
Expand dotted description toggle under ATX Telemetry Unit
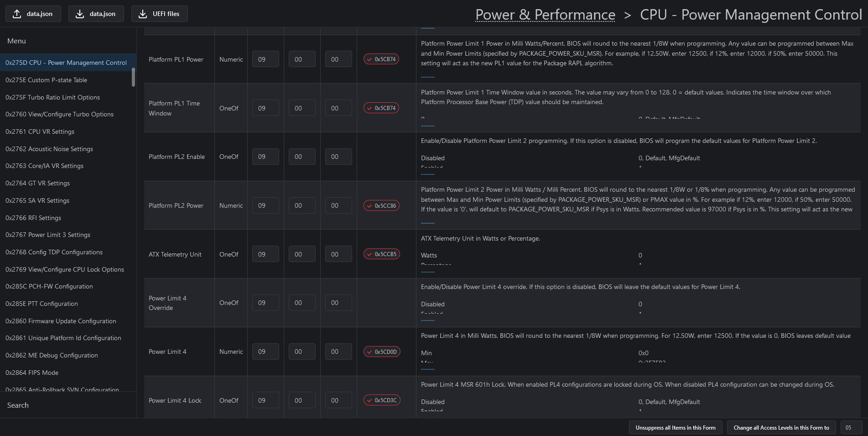(x=427, y=272)
